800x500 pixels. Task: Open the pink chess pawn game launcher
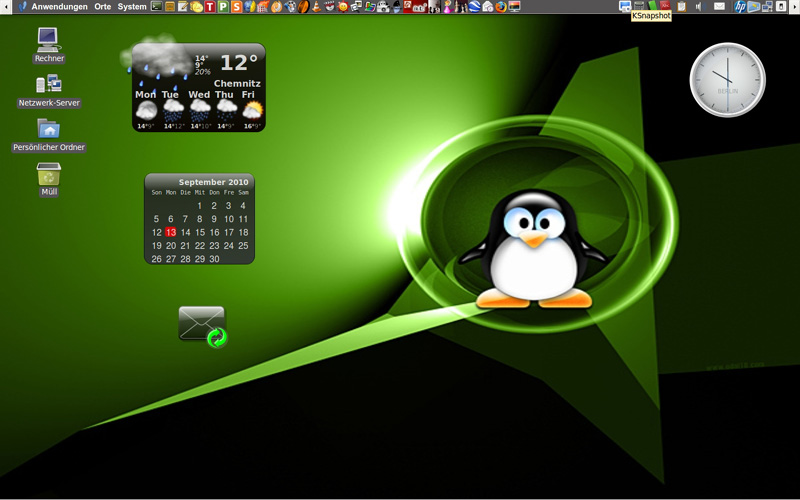click(448, 7)
